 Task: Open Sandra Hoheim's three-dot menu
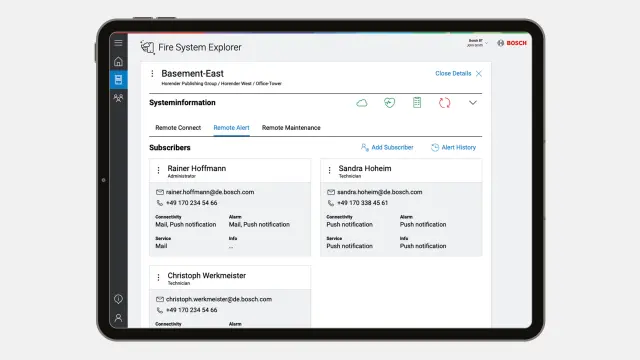point(329,171)
